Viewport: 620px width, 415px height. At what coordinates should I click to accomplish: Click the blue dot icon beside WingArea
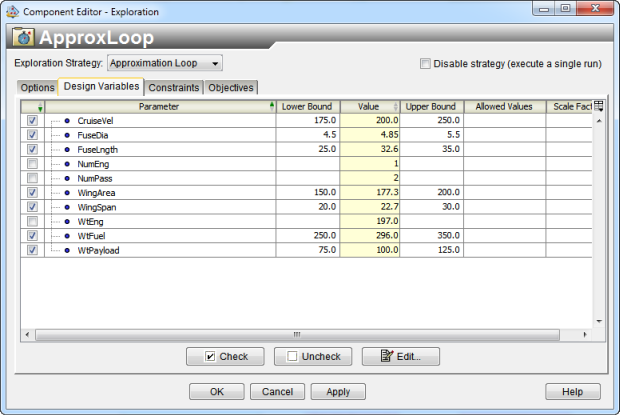67,192
